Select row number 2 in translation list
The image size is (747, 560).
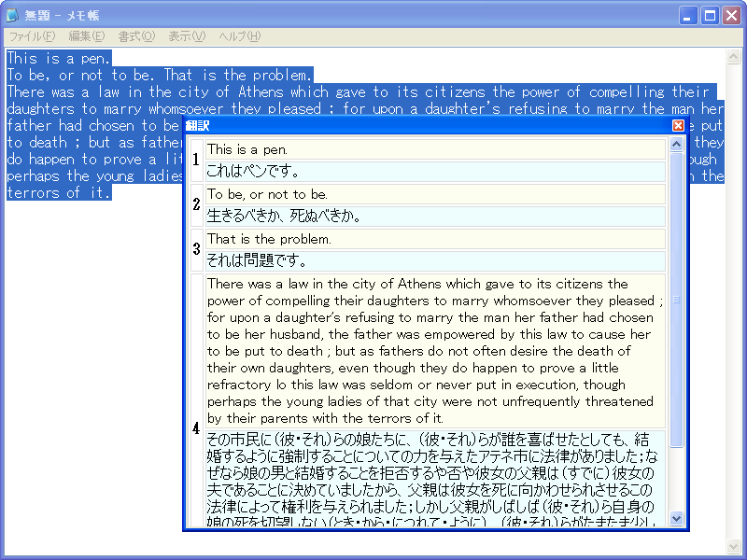tap(196, 204)
